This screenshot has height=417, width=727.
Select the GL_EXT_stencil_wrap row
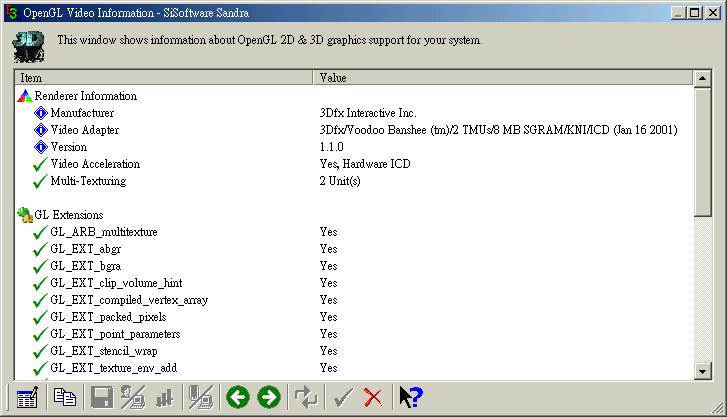[104, 351]
